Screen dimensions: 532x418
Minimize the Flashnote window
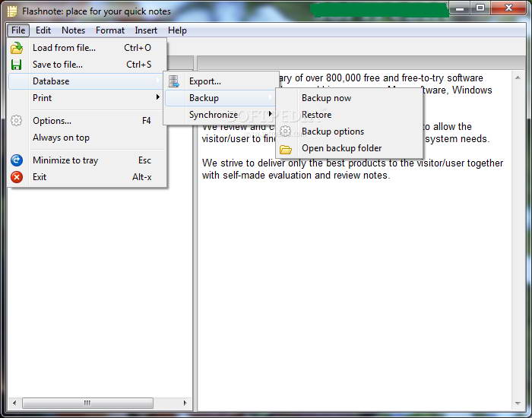click(x=460, y=8)
